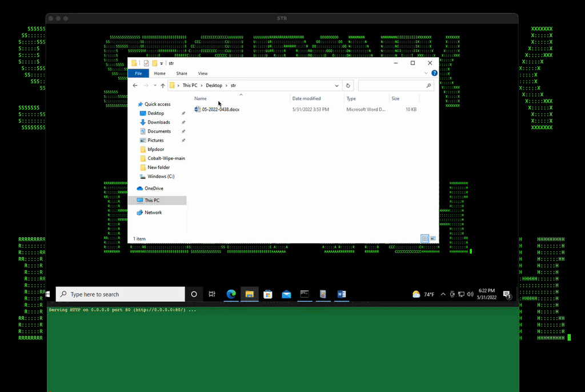The image size is (585, 392).
Task: Open the Cobalt-Wipe-main folder in sidebar
Action: (166, 158)
